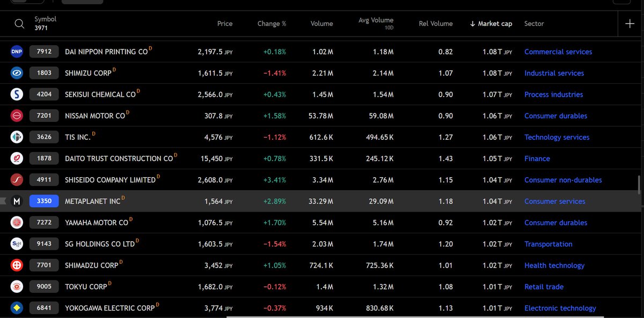Open the Retail trade sector link
Screen dimensions: 644x318
click(x=544, y=287)
